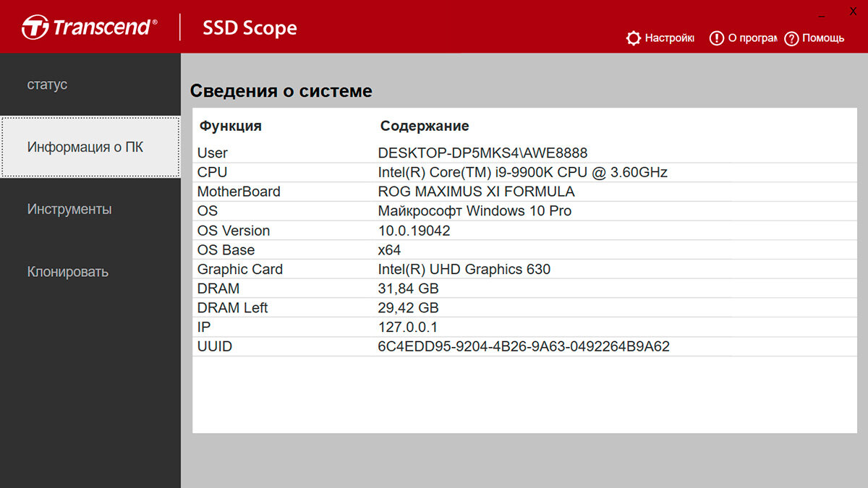Click the IP row label
The width and height of the screenshot is (868, 488).
point(204,328)
